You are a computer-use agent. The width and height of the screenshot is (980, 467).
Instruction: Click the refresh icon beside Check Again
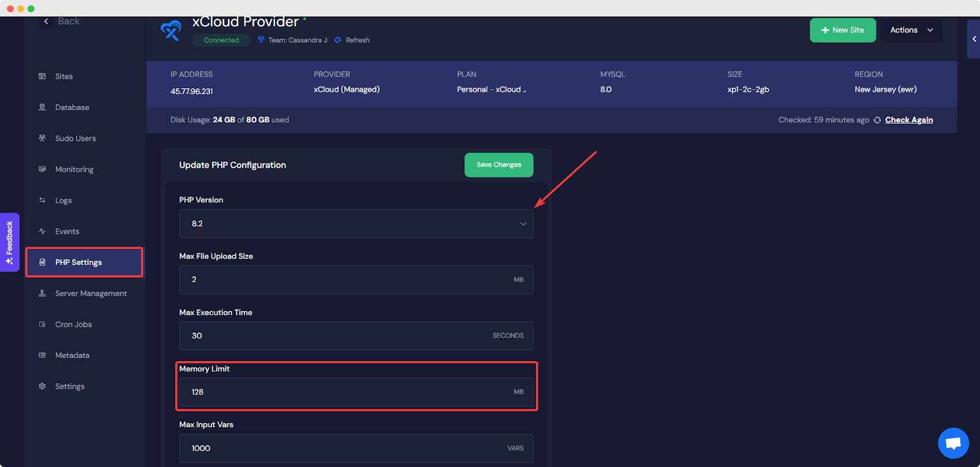coord(877,120)
